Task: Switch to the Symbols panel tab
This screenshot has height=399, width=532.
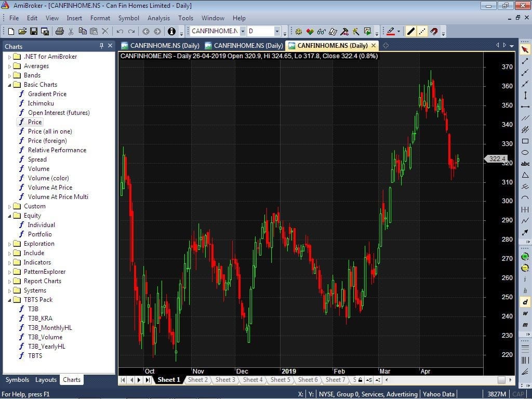Action: click(17, 380)
